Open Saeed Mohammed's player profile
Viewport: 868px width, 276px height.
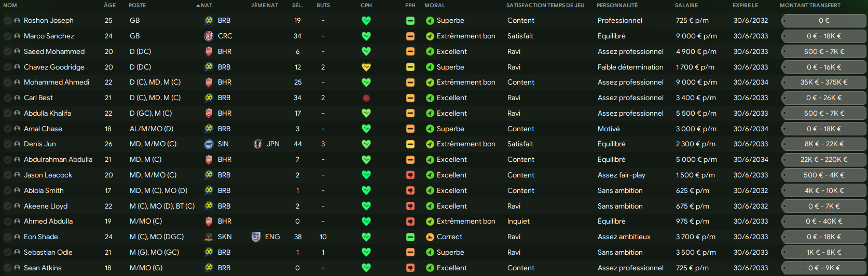point(54,51)
